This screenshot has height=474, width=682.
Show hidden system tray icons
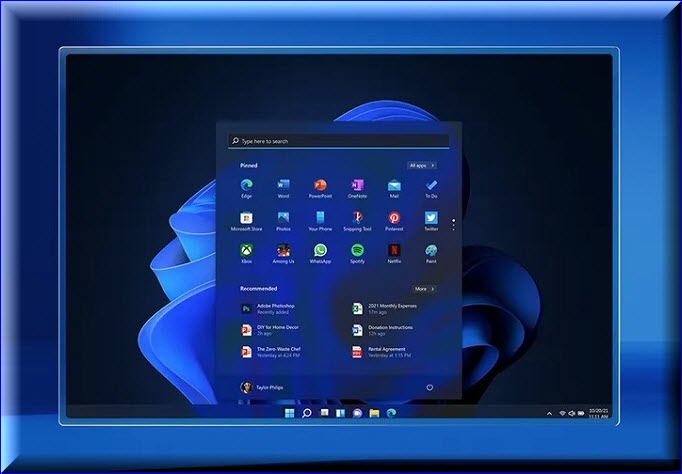[549, 414]
